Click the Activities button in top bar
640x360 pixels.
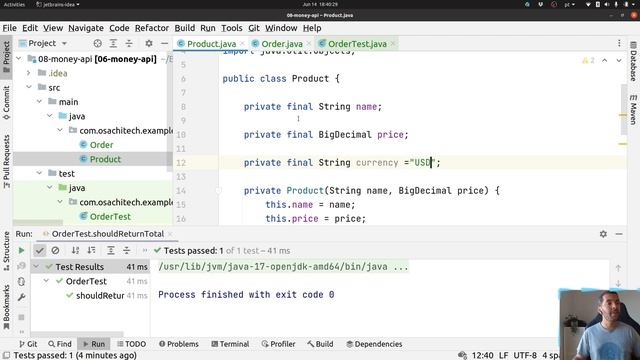coord(14,4)
